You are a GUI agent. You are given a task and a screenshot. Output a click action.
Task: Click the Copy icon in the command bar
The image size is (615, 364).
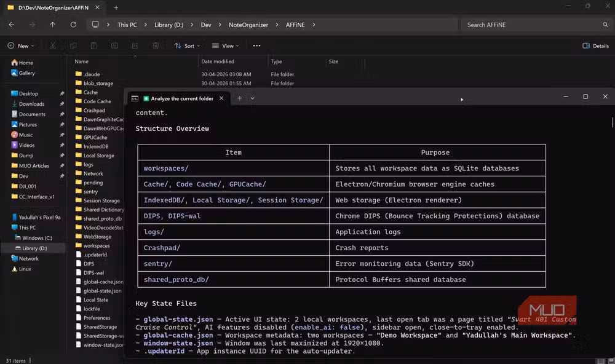pos(73,45)
